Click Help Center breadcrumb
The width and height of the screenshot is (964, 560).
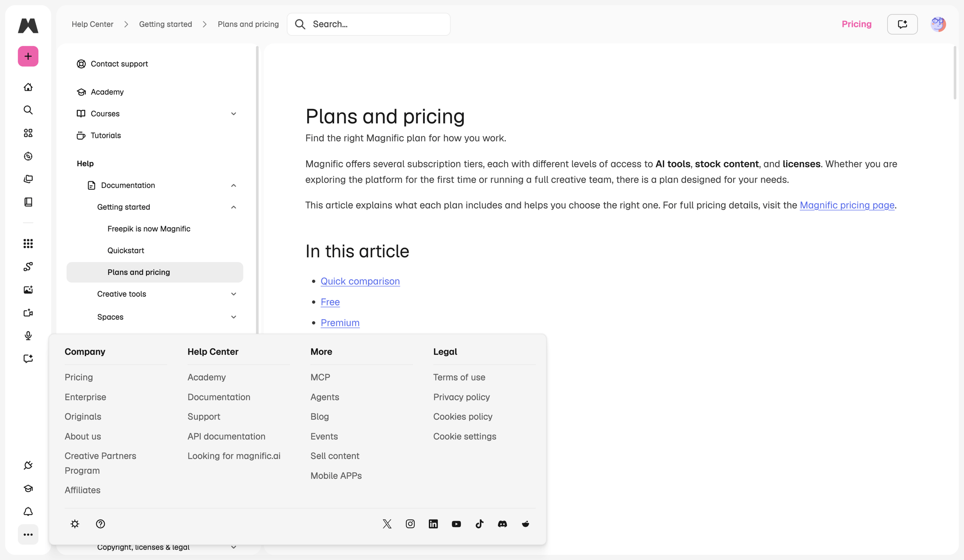[x=92, y=24]
